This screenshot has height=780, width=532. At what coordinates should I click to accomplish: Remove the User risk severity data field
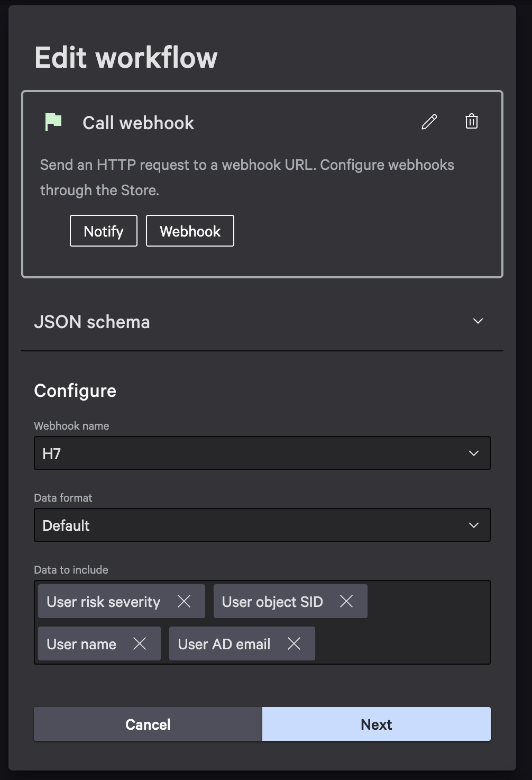tap(185, 601)
